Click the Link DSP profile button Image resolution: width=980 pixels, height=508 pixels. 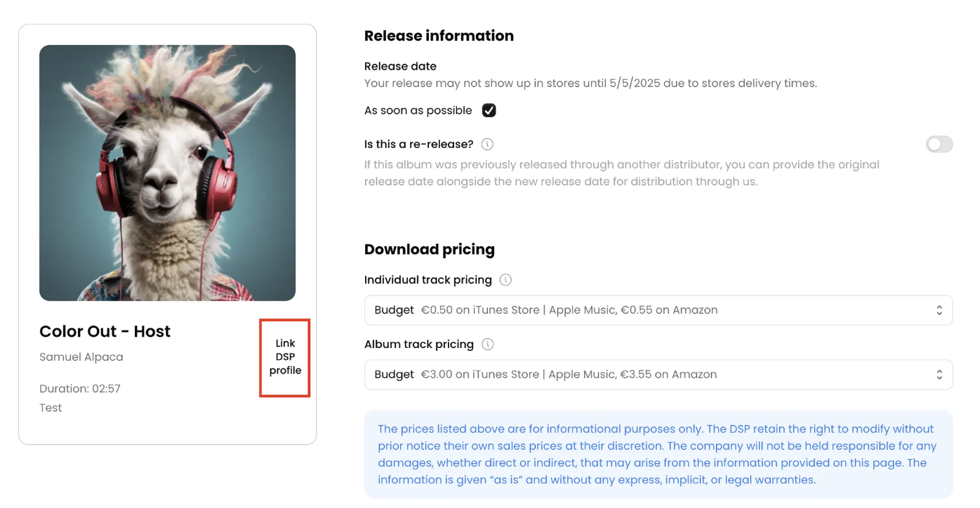pyautogui.click(x=285, y=357)
